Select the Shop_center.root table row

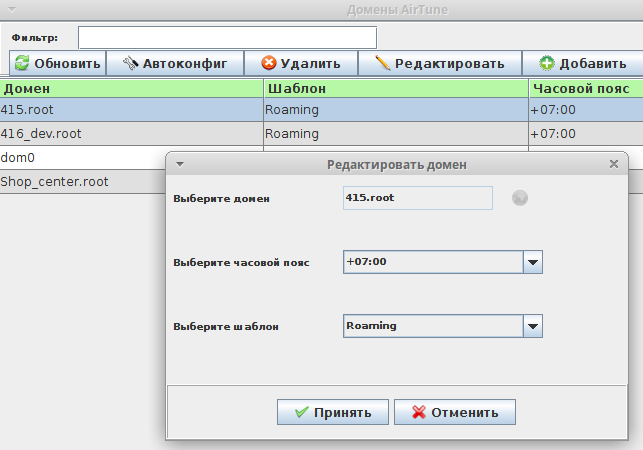coord(82,181)
